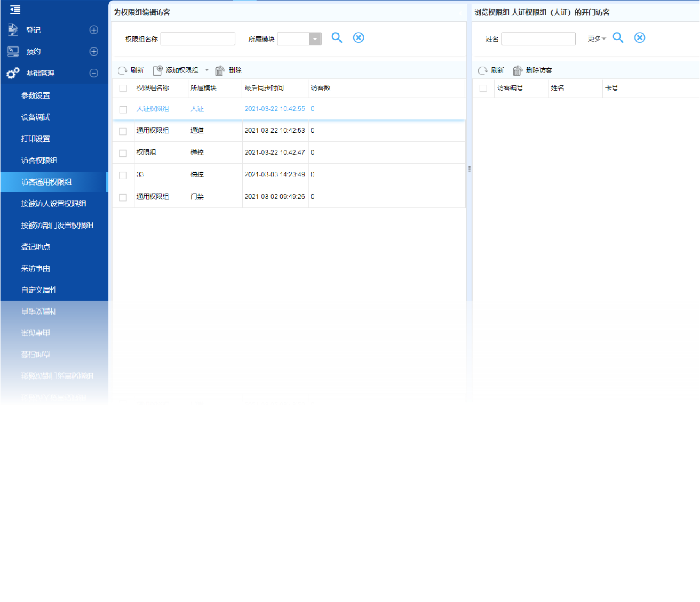Click the 权限组名称 input field

coord(198,39)
